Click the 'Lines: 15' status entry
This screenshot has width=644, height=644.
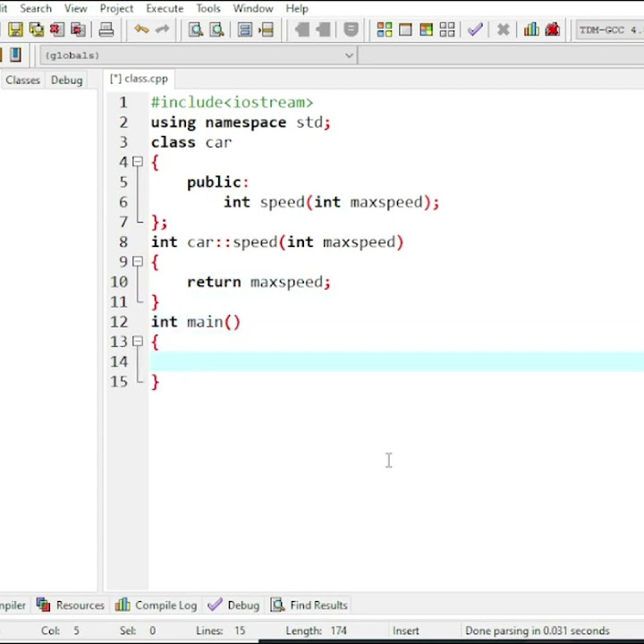(x=221, y=631)
